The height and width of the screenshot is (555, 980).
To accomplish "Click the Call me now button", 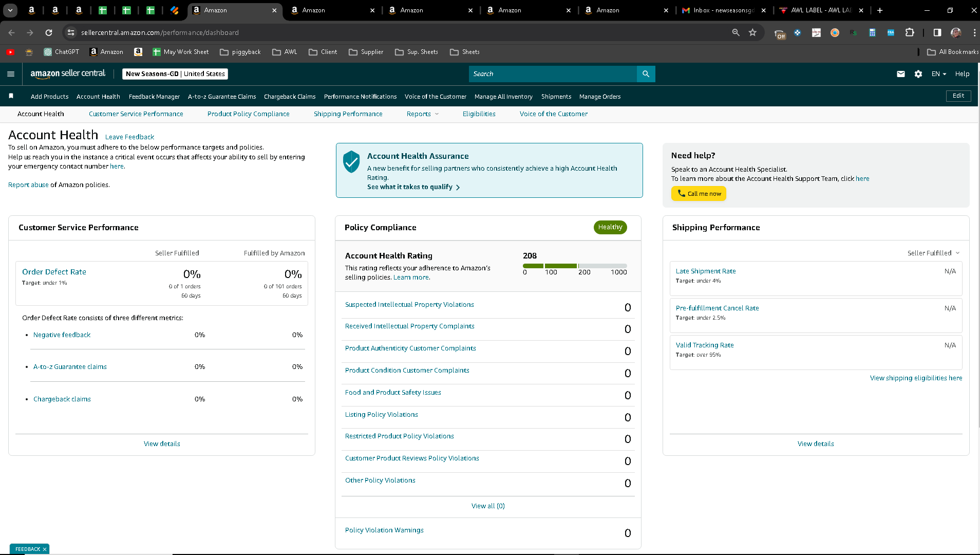I will [x=699, y=194].
